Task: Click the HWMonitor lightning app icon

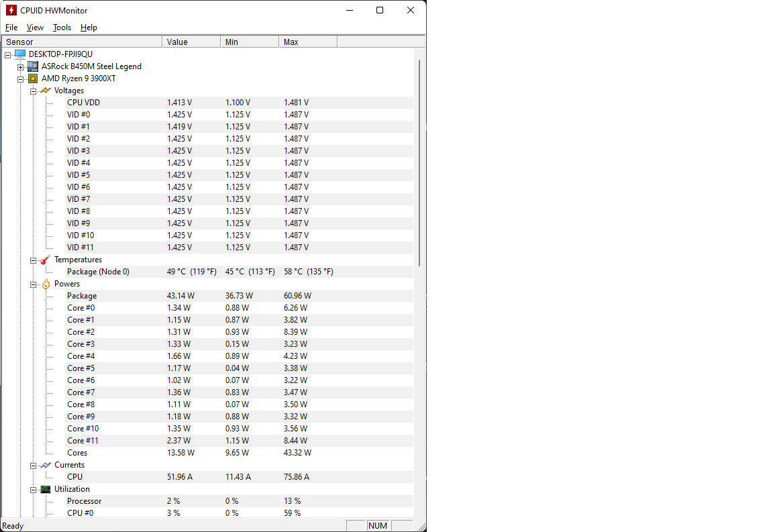Action: pos(11,10)
